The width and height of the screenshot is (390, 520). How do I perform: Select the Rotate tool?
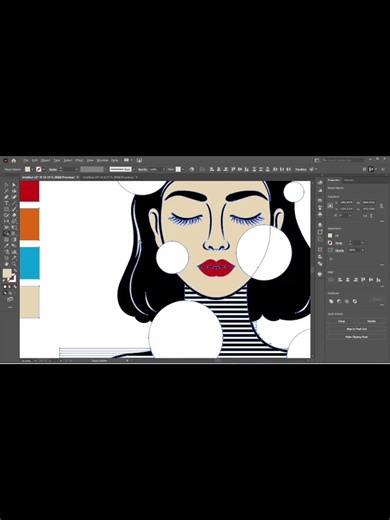coord(6,221)
